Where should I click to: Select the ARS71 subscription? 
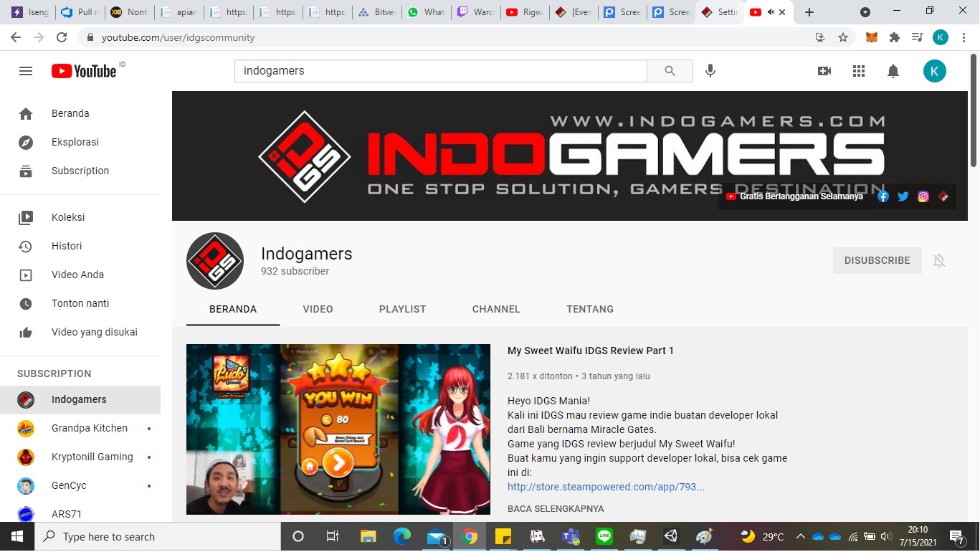pyautogui.click(x=80, y=513)
